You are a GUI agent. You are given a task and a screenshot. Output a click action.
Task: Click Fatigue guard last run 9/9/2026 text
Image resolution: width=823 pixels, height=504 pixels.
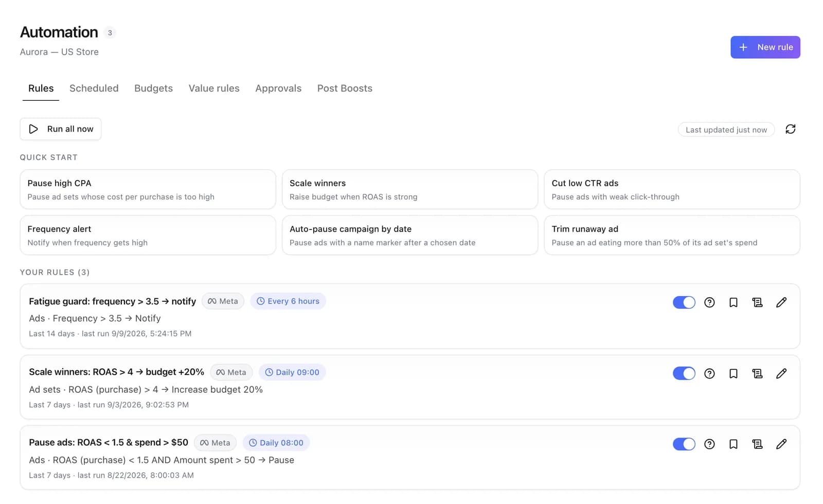click(x=136, y=334)
